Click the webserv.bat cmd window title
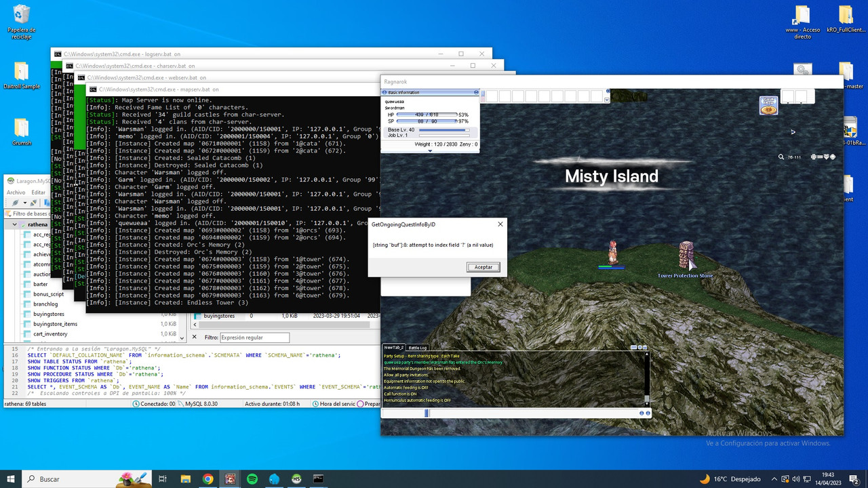This screenshot has width=868, height=488. coord(148,78)
